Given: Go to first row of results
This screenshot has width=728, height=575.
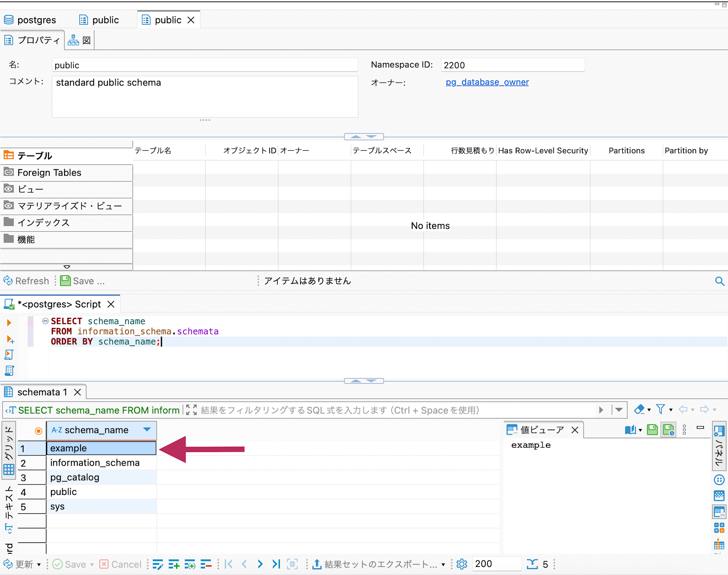Looking at the screenshot, I should click(x=229, y=564).
